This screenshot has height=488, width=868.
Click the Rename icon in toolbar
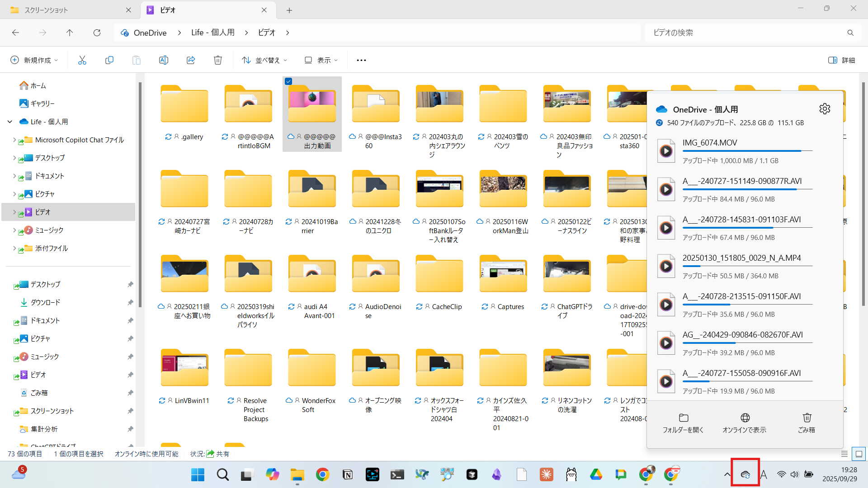[163, 60]
